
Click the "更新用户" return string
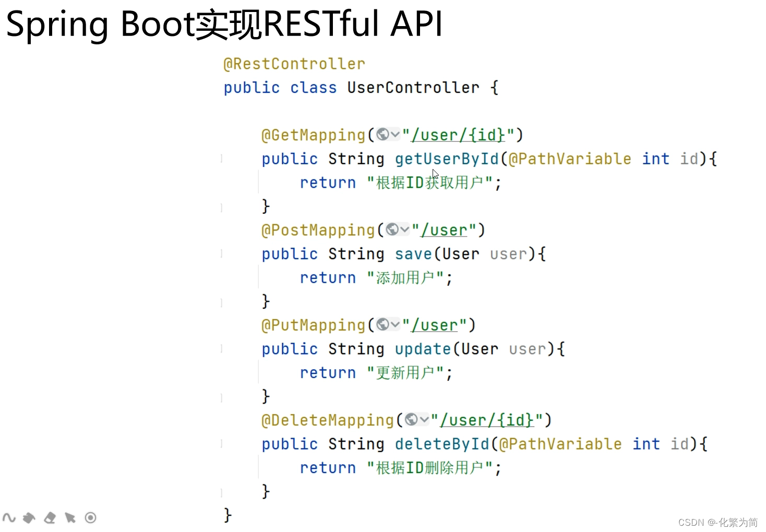(405, 372)
